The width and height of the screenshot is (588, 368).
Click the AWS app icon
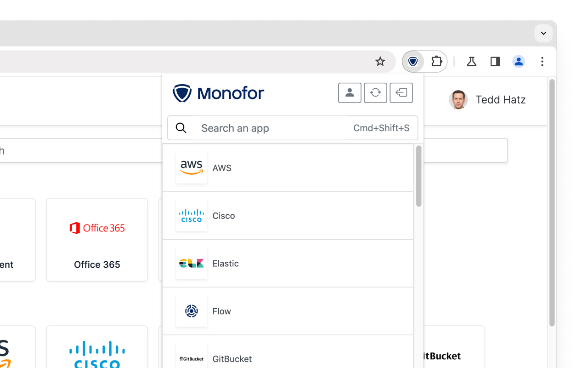[192, 167]
